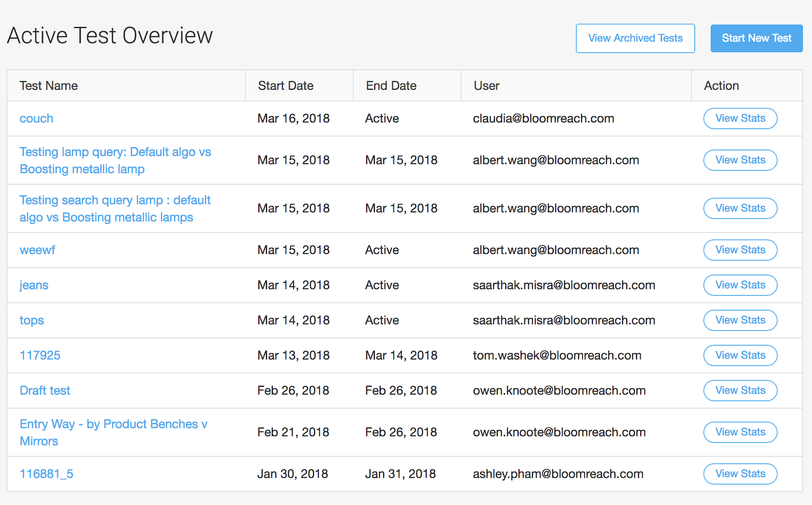Open Testing lamp query Default algo test

tap(115, 160)
